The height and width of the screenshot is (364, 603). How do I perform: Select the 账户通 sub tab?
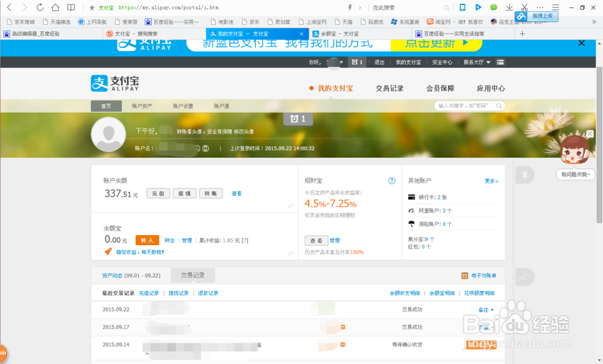(221, 106)
